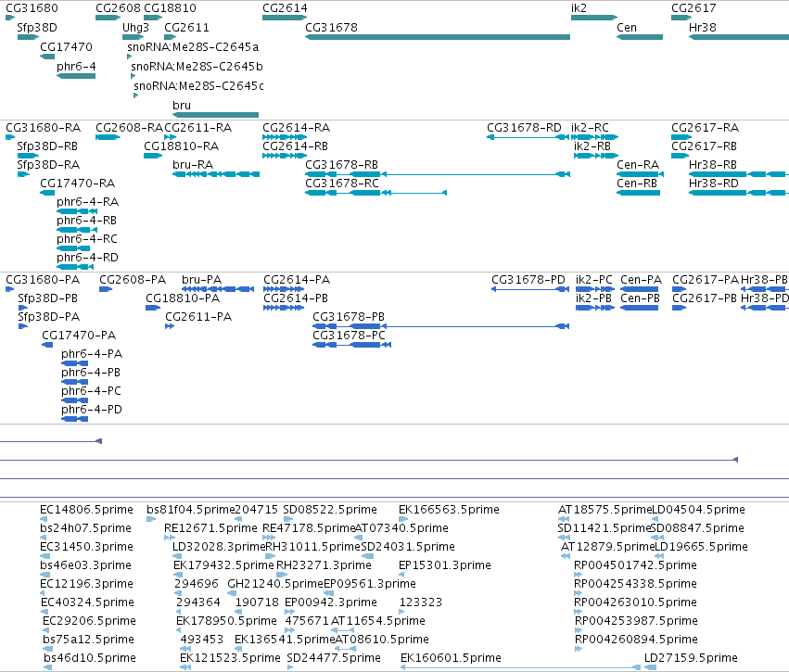Click the 294696 EST label
This screenshot has height=672, width=789.
(x=197, y=585)
